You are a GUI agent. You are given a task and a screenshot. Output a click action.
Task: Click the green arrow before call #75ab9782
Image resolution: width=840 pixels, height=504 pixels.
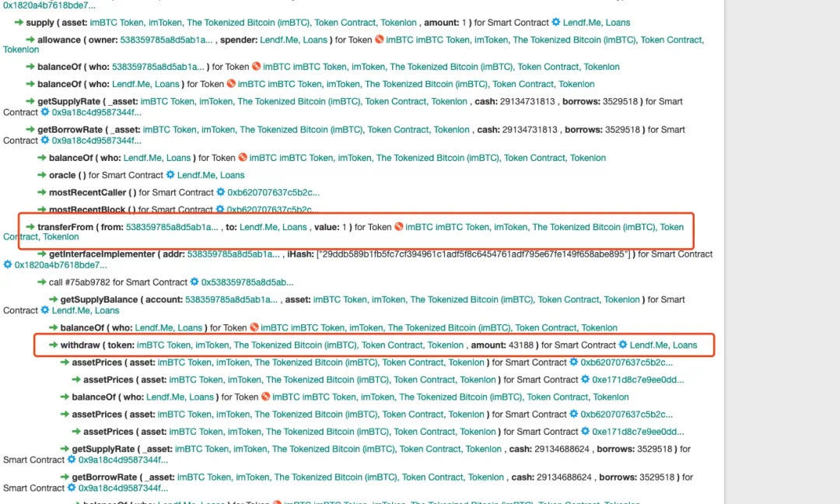pyautogui.click(x=42, y=282)
